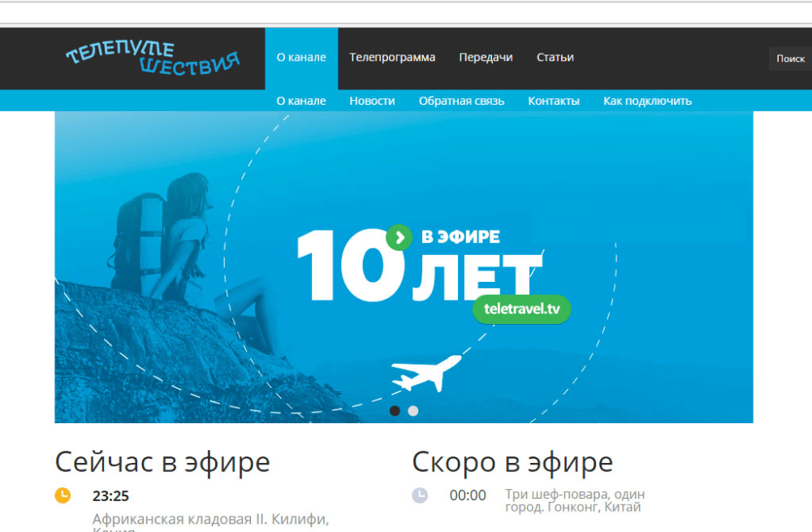Select О канале in the blue submenu bar
Viewport: 812px width, 532px height.
coord(301,101)
